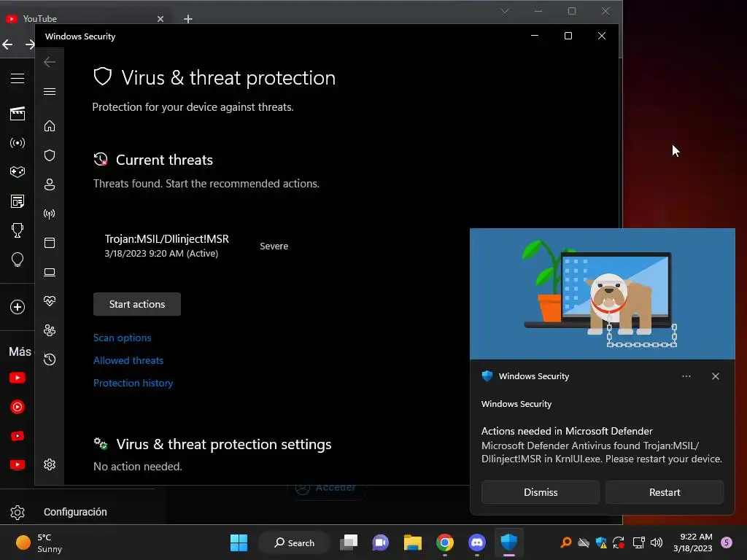Image resolution: width=747 pixels, height=560 pixels.
Task: Open Virus & threat protection settings heading
Action: point(224,444)
